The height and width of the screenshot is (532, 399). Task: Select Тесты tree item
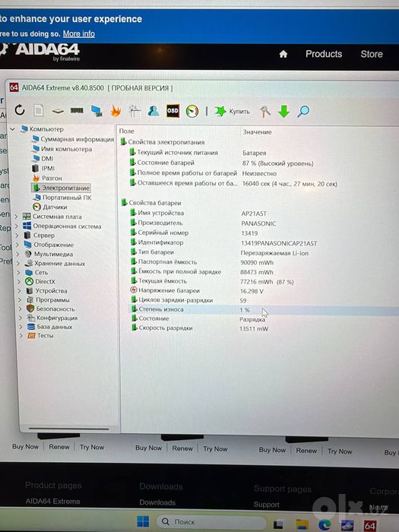click(45, 336)
